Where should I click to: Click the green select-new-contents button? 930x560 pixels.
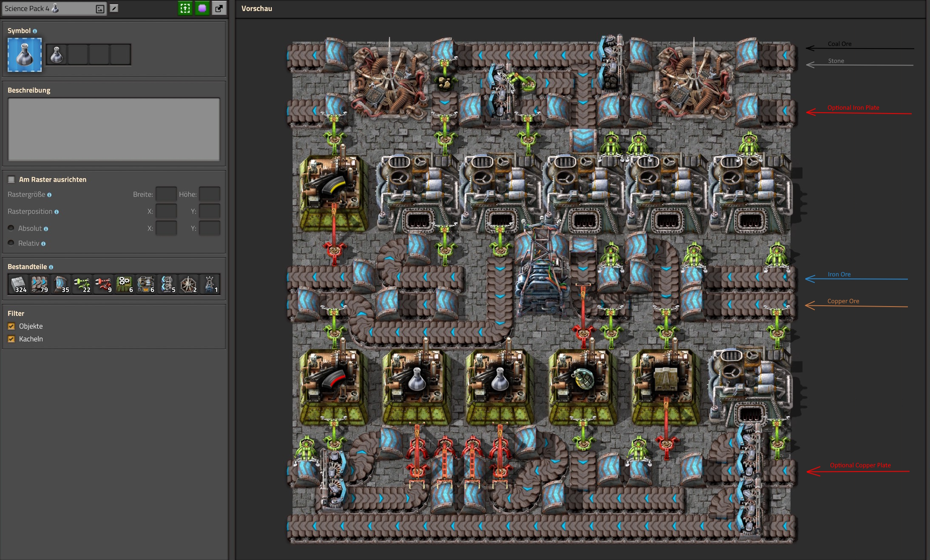[185, 8]
